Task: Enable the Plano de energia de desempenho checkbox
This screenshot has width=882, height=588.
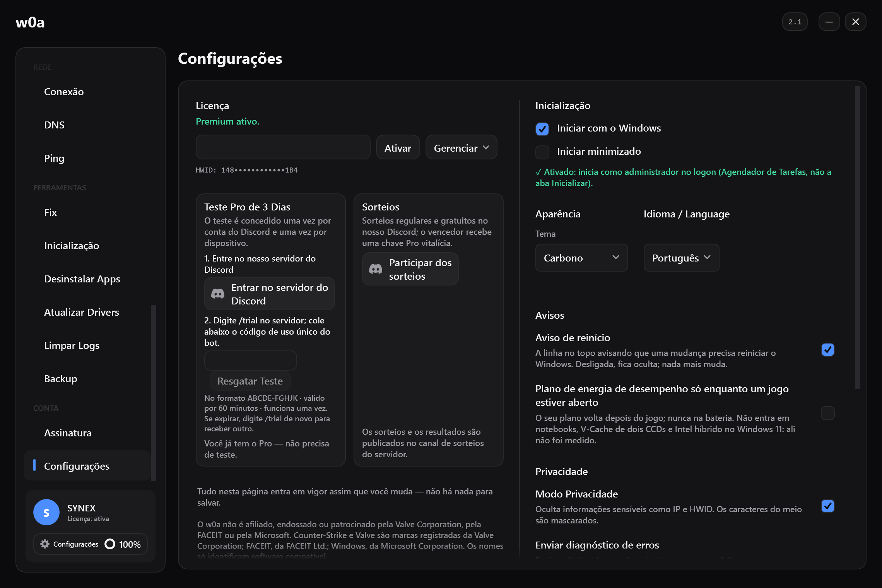Action: [x=828, y=413]
